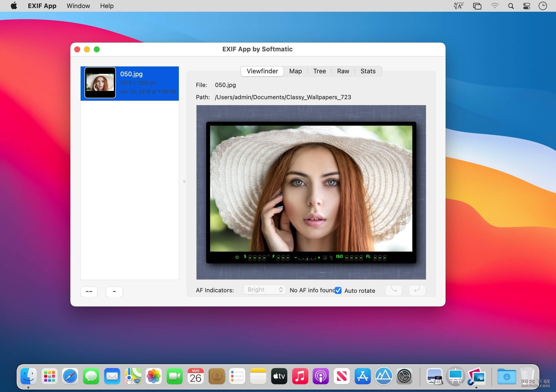Viewport: 556px width, 392px height.
Task: Open App Store from the Dock
Action: (x=363, y=376)
